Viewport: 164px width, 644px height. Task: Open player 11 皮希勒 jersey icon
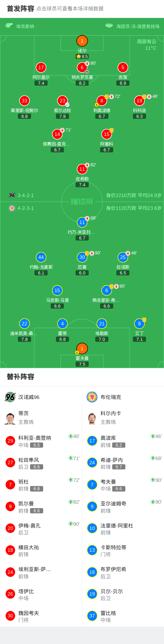[82, 169]
